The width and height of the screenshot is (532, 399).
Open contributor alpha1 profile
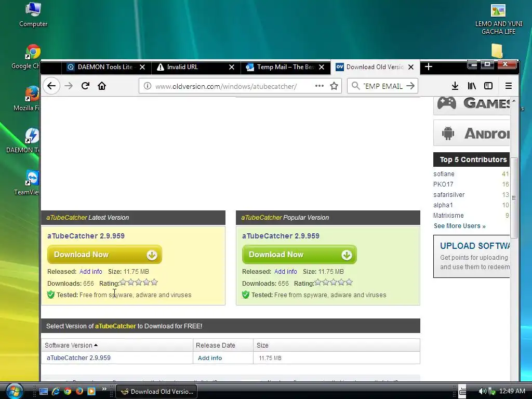click(x=443, y=205)
